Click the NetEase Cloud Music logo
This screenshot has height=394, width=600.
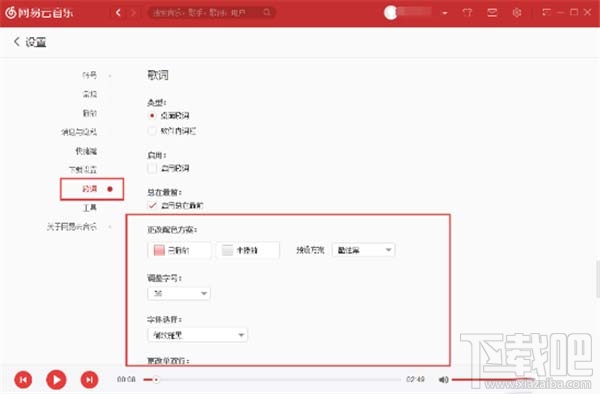39,13
